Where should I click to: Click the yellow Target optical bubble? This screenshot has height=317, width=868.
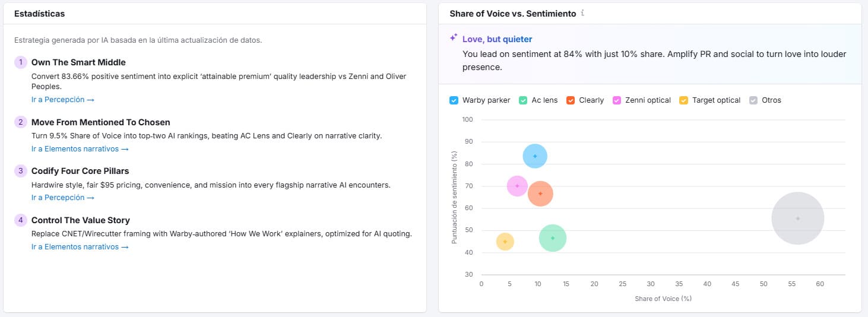(x=505, y=242)
